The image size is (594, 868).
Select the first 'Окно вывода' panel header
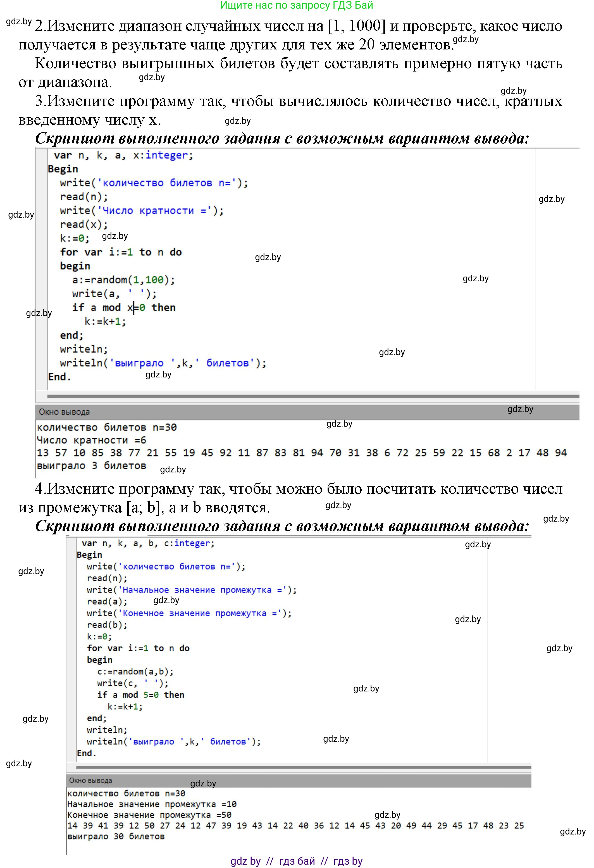pos(64,412)
